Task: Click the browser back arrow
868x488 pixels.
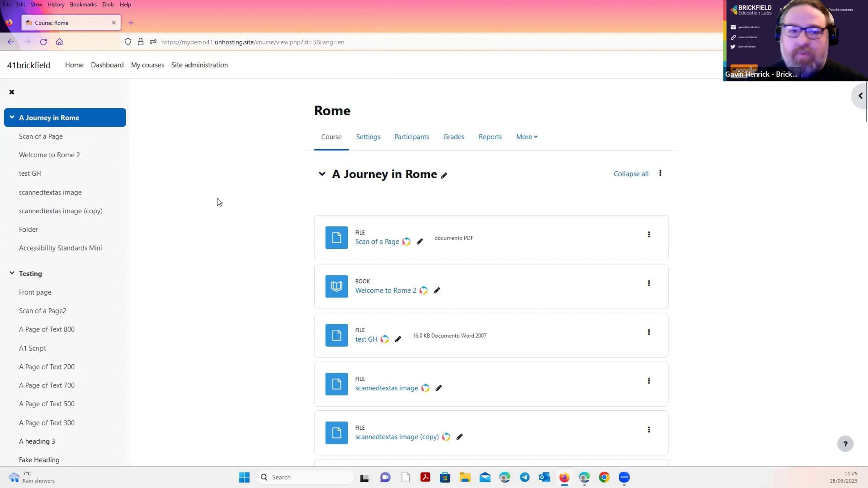Action: pos(11,42)
